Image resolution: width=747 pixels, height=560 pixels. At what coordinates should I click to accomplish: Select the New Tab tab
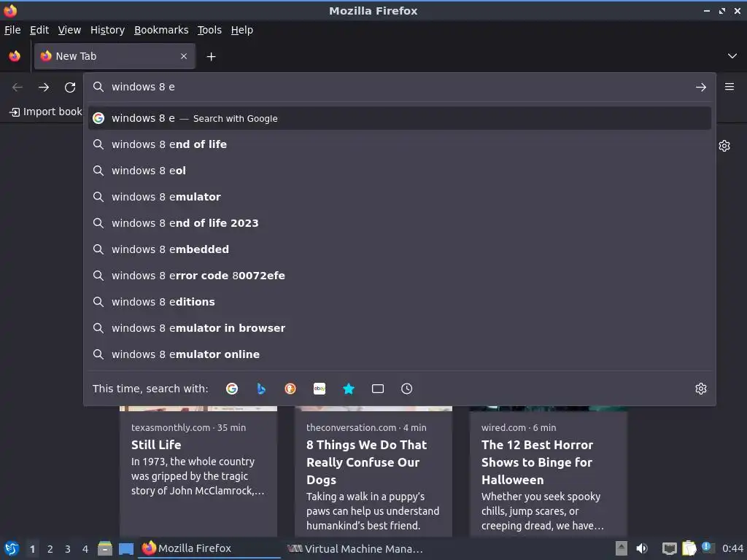click(x=115, y=56)
